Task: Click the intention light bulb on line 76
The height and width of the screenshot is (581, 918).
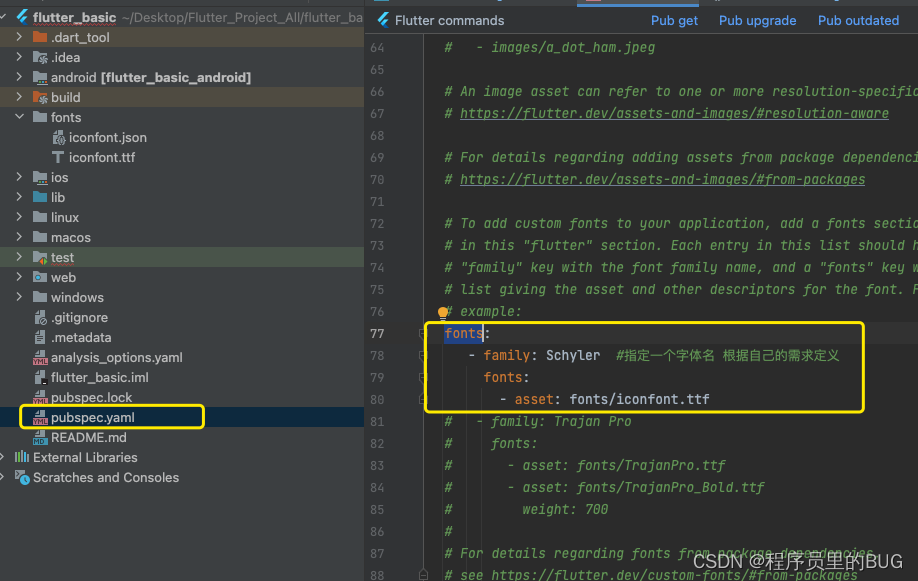Action: 443,312
